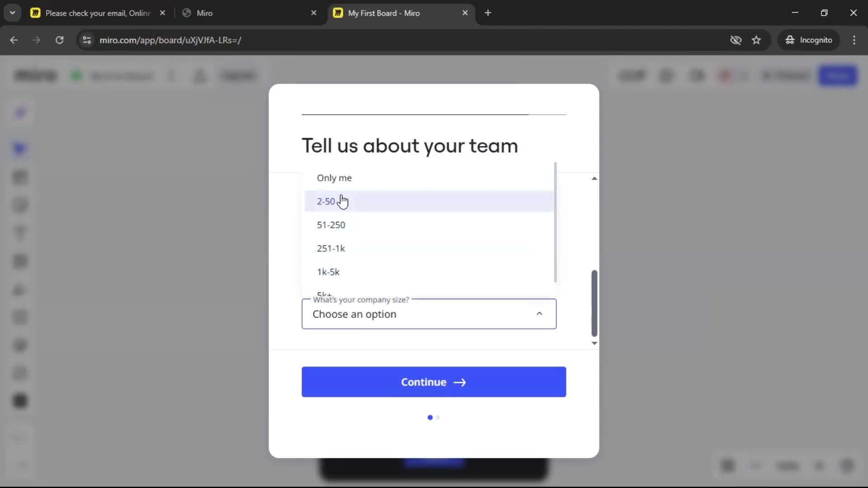Click the "Choose an option" combo box

pyautogui.click(x=429, y=314)
